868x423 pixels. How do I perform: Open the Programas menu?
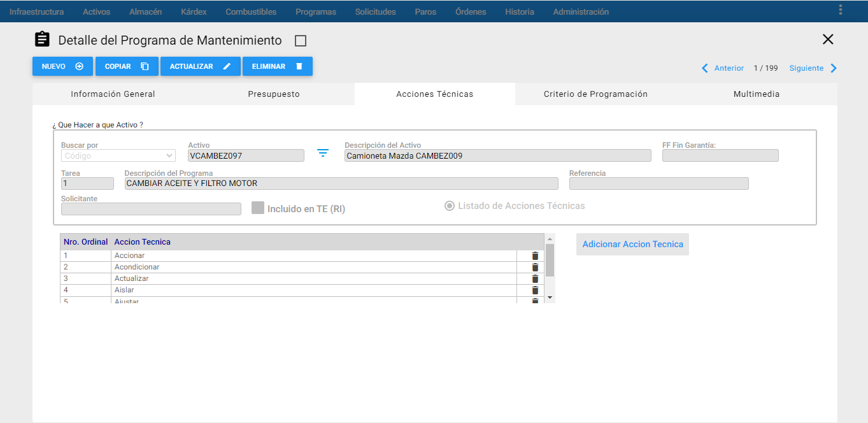(x=316, y=11)
